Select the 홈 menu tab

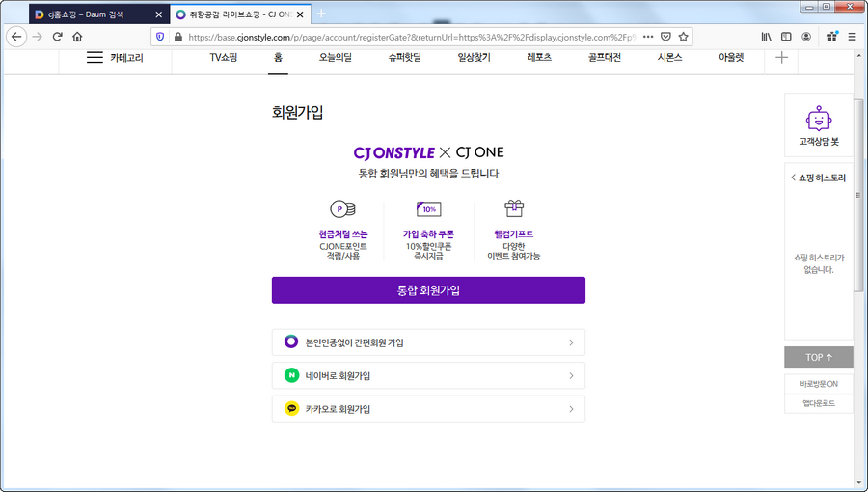(x=278, y=57)
